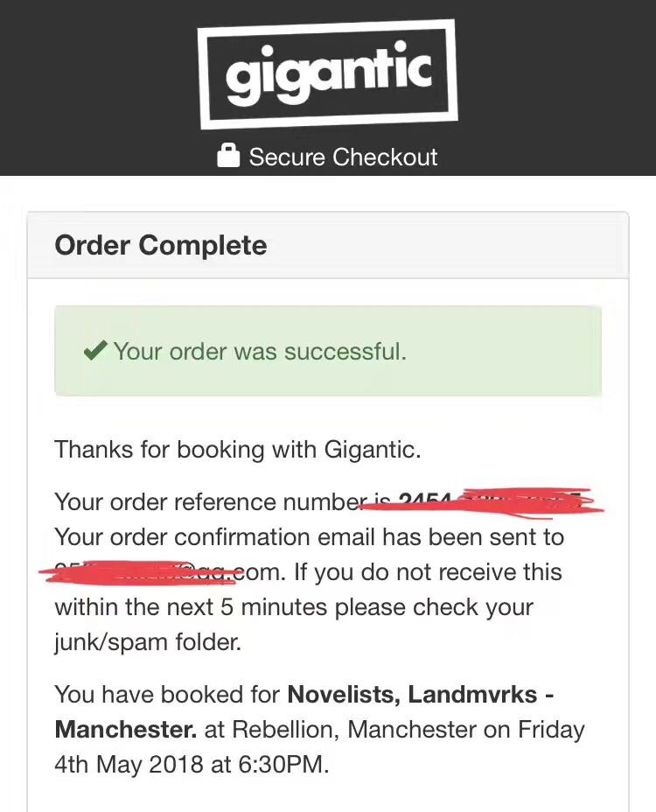Click 'Thanks for booking with Gigantic.' text

point(238,450)
